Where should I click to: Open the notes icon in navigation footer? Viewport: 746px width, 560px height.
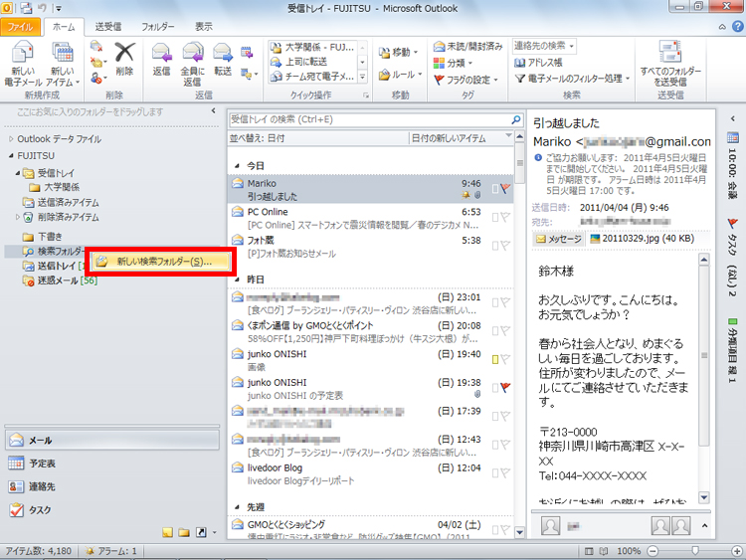click(x=167, y=532)
